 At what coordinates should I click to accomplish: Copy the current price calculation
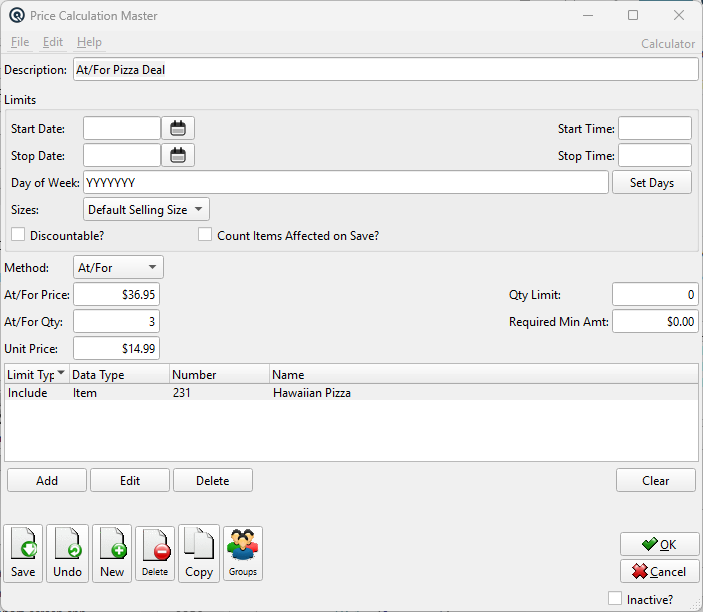click(x=199, y=553)
